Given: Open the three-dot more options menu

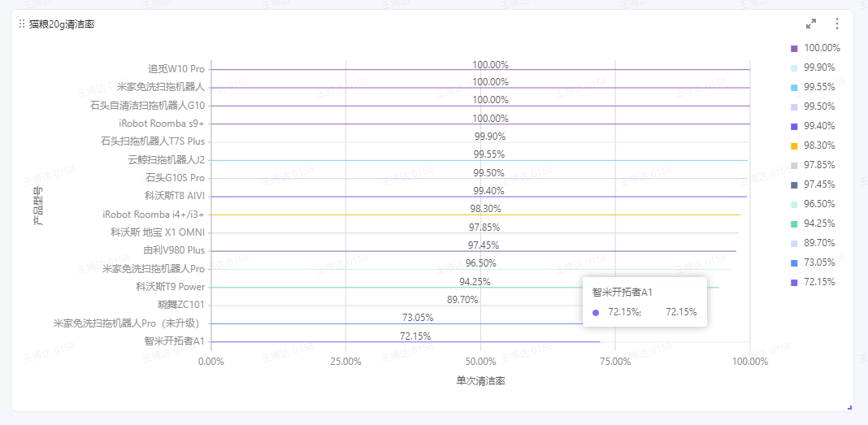Looking at the screenshot, I should point(837,24).
